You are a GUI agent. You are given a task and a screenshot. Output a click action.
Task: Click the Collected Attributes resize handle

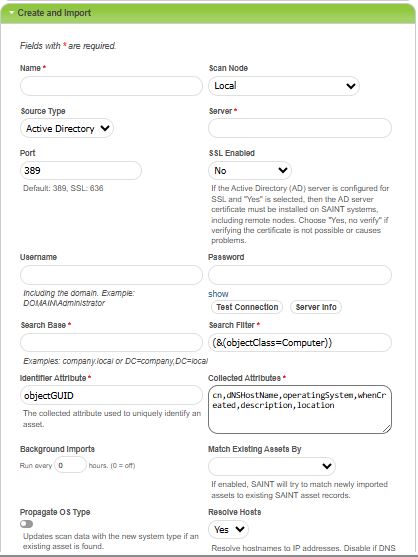point(387,429)
